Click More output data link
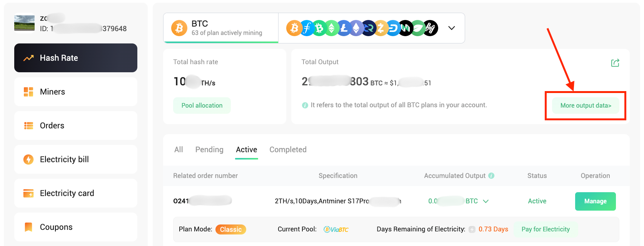 (x=586, y=105)
